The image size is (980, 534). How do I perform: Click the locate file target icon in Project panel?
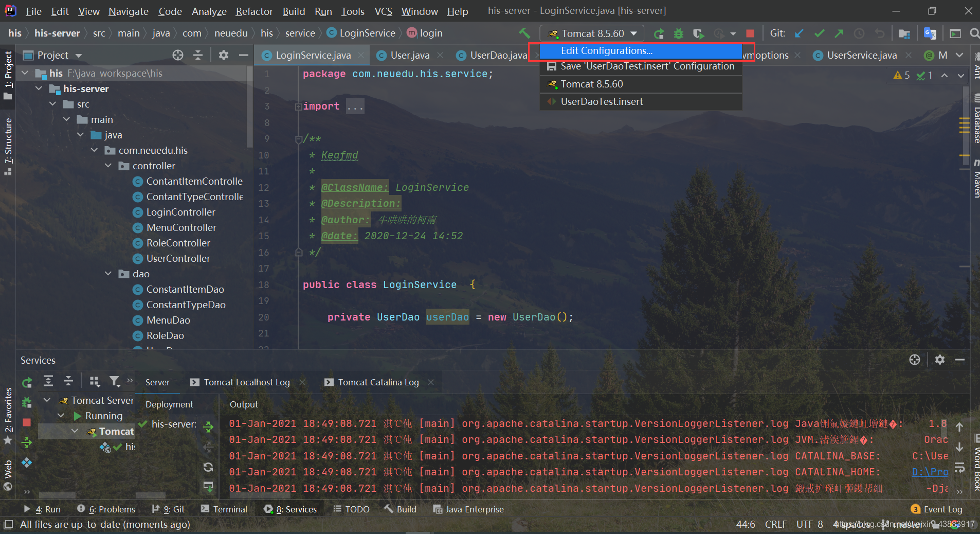tap(178, 55)
